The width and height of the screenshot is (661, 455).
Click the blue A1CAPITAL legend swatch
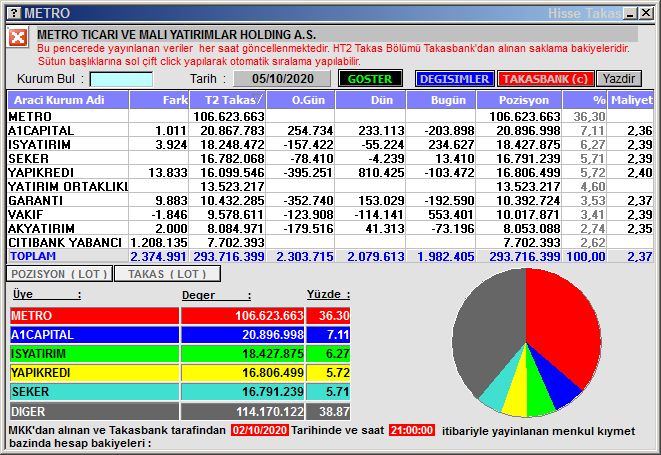(x=94, y=335)
